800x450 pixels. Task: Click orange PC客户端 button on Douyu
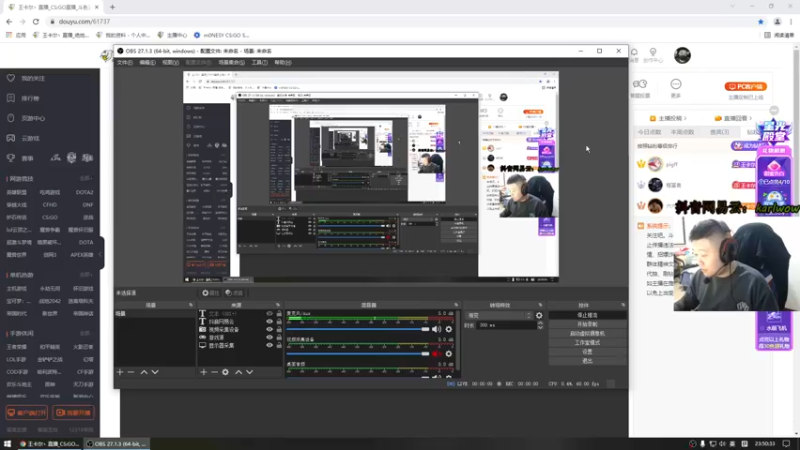[745, 87]
